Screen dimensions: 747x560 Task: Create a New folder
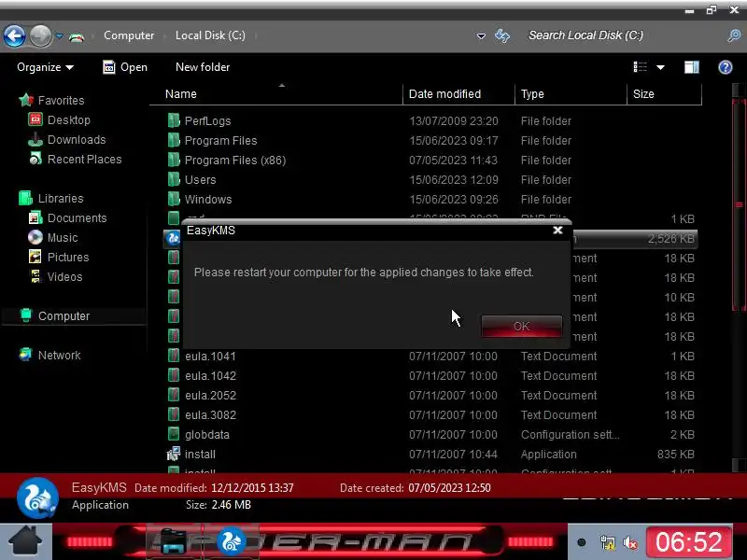[203, 67]
